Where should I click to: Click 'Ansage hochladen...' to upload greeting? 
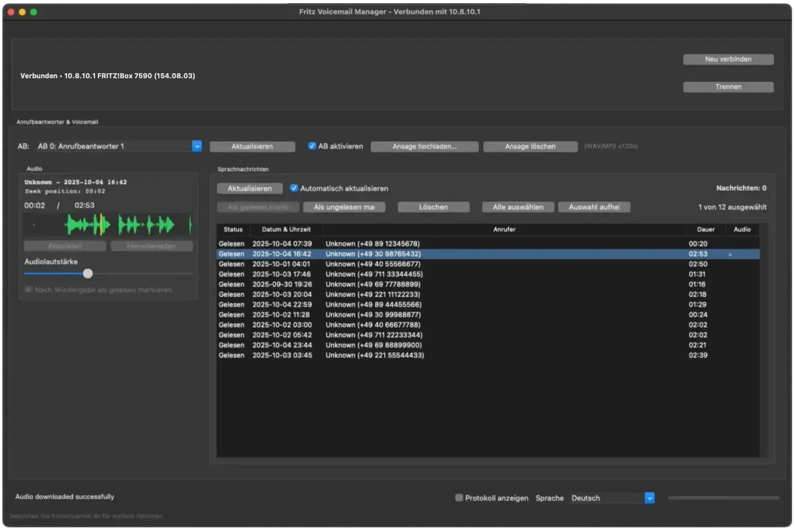pyautogui.click(x=425, y=146)
